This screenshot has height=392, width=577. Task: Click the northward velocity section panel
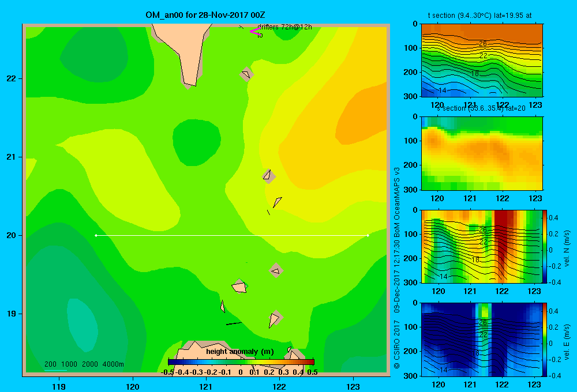tap(482, 247)
